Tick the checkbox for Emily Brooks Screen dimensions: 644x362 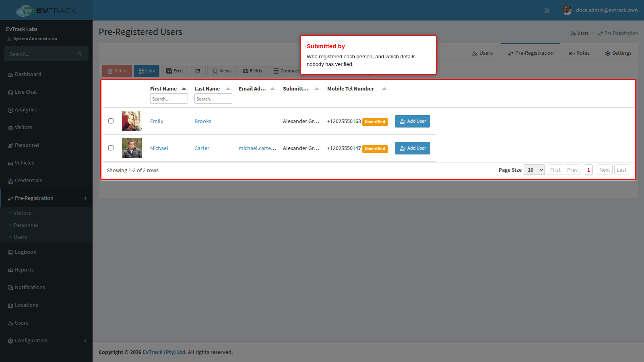111,121
